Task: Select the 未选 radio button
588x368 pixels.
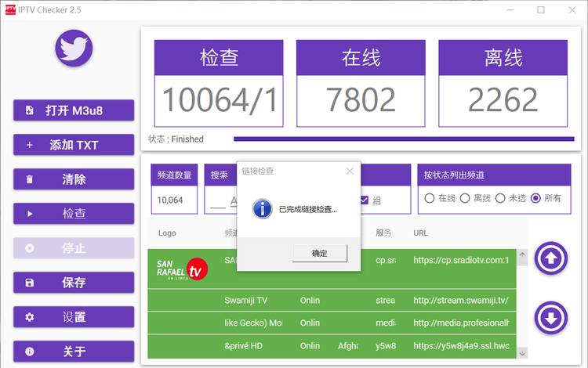Action: pyautogui.click(x=500, y=198)
